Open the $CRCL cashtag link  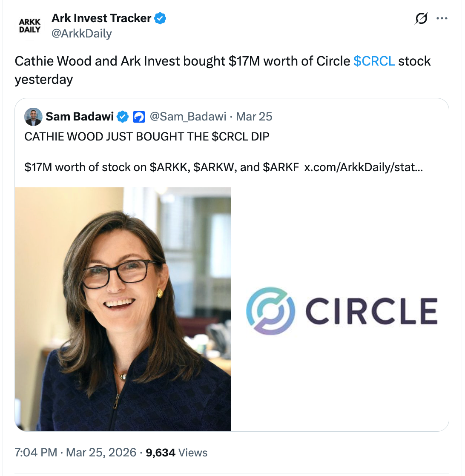tap(374, 61)
